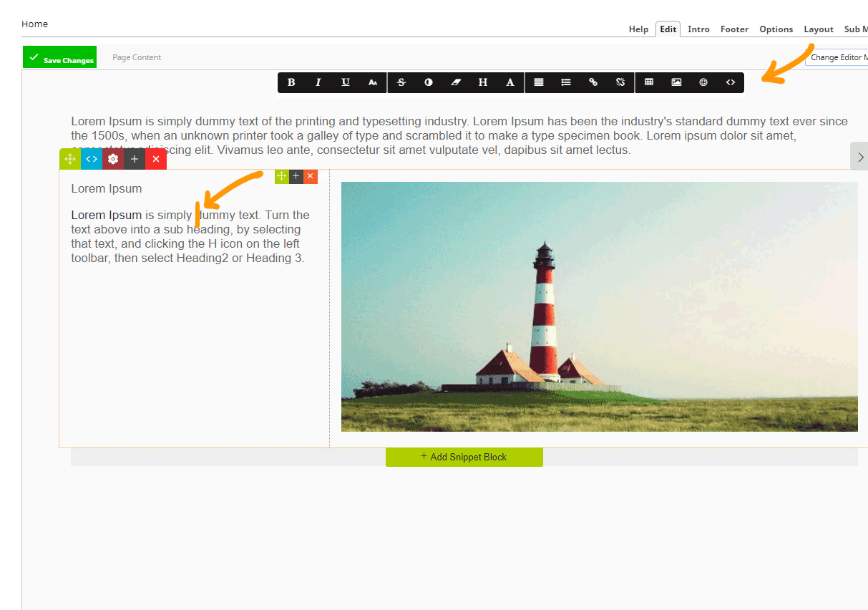Screen dimensions: 868x610
Task: Open snippet block settings gear
Action: pos(113,159)
